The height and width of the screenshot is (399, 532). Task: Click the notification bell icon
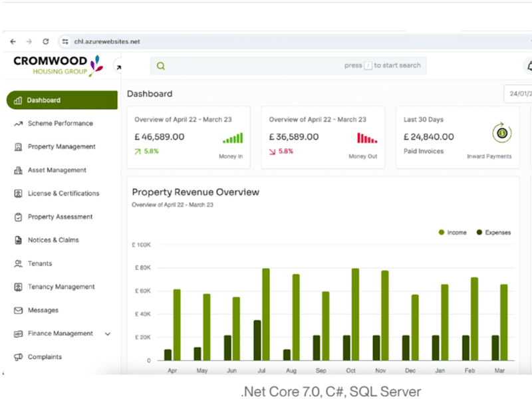(529, 66)
